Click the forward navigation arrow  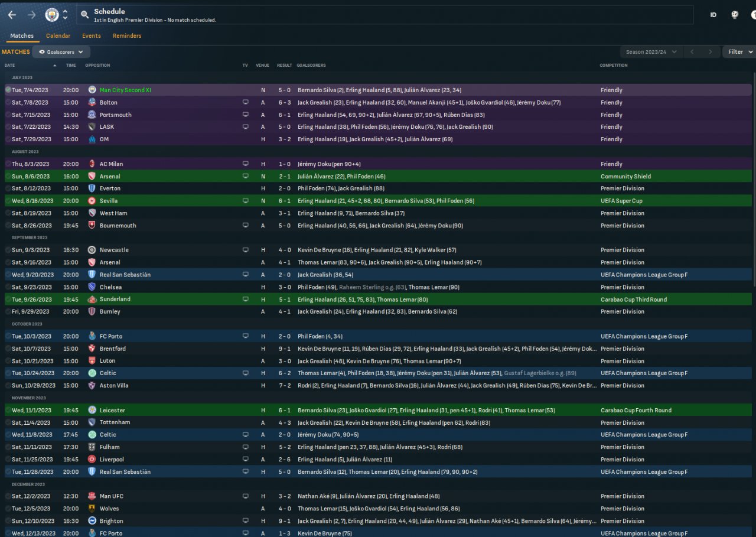pos(31,15)
